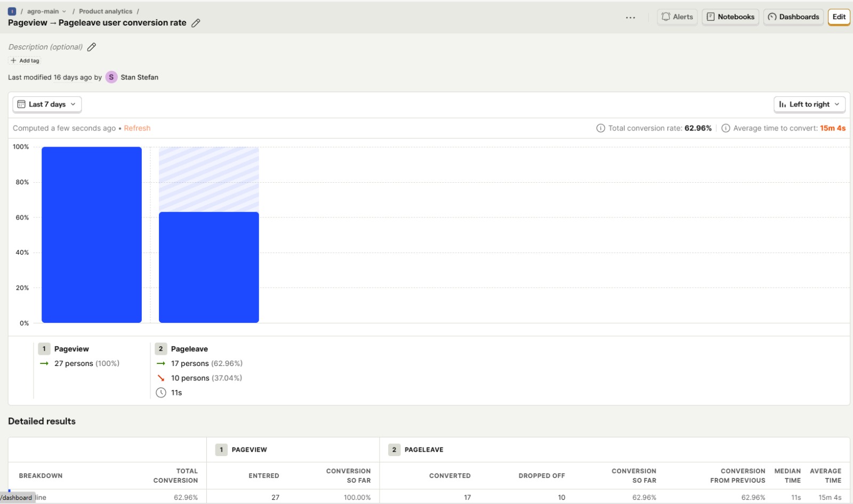Open the three-dot more options menu
This screenshot has height=504, width=853.
630,17
